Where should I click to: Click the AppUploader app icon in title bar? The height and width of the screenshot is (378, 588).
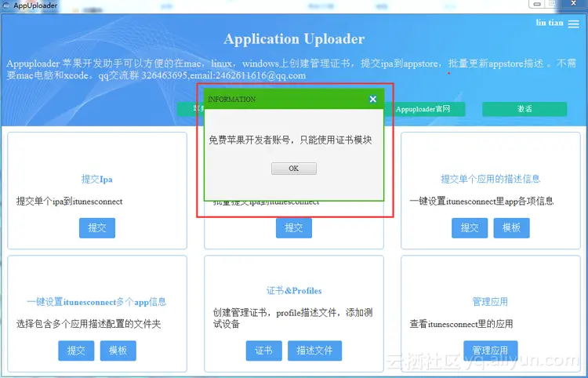tap(6, 5)
